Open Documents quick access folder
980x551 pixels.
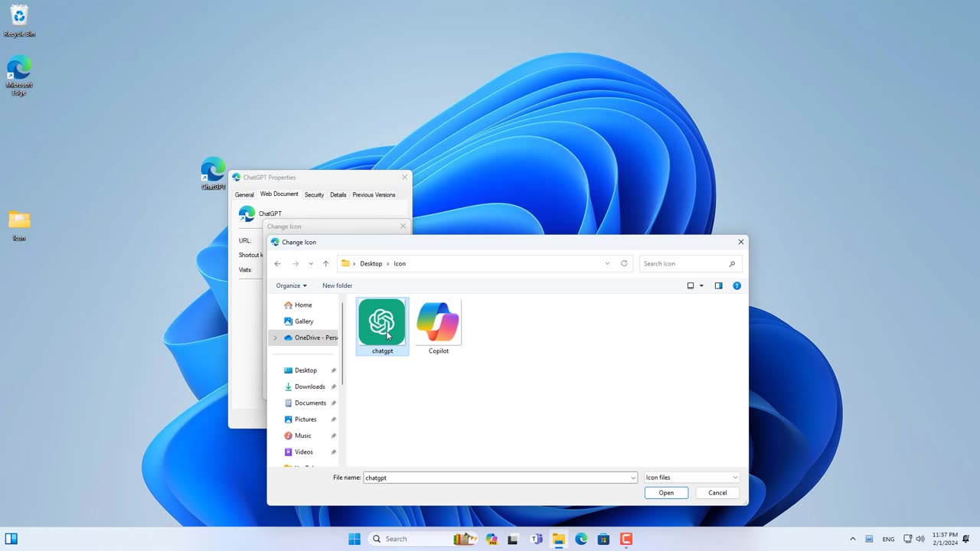click(x=310, y=403)
